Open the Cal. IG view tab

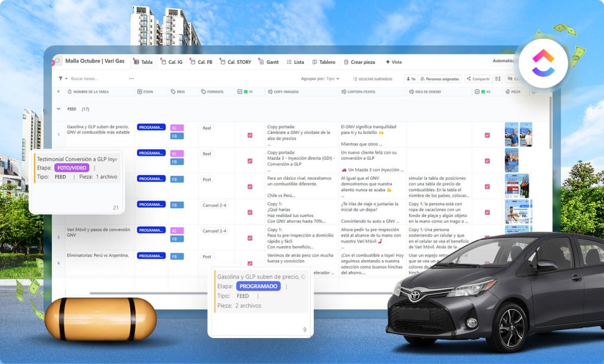point(172,62)
